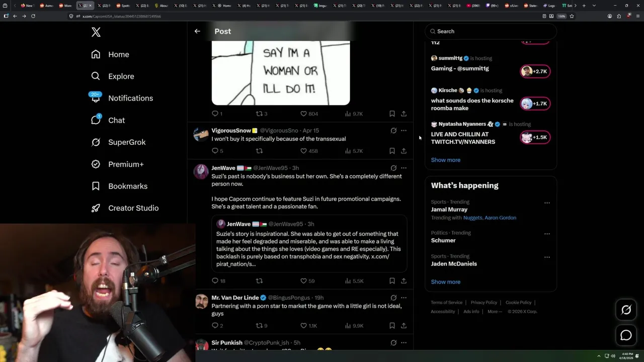Open more options for Schumer trend

tap(547, 234)
